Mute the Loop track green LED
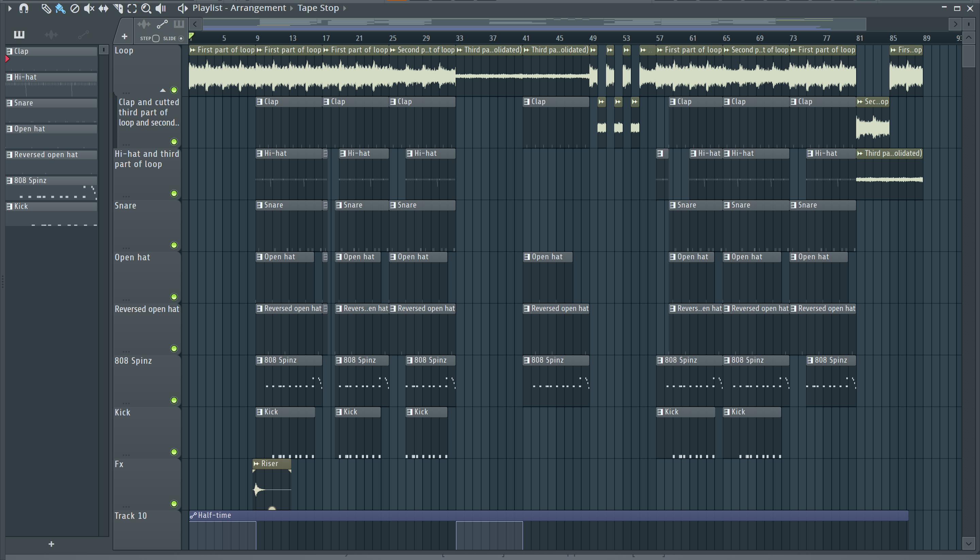The width and height of the screenshot is (980, 560). (174, 90)
